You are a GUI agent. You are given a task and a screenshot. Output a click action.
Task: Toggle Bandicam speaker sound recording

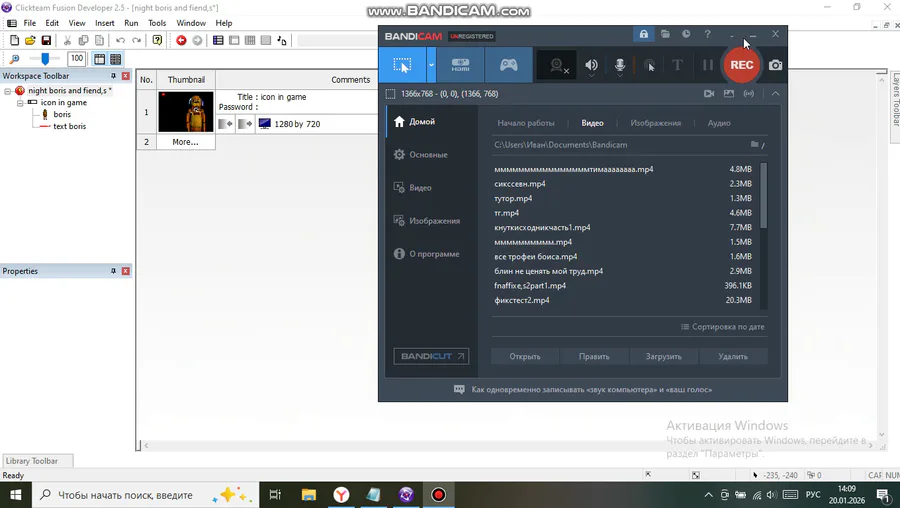click(591, 65)
